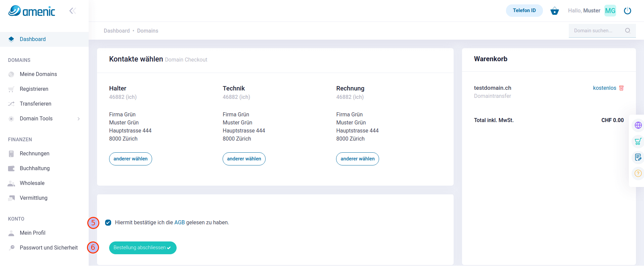Click the search magnifier icon
Screen dimensions: 644x266
click(x=627, y=31)
